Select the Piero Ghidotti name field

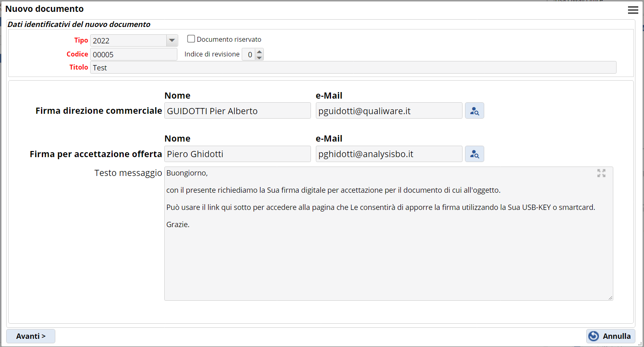(237, 154)
